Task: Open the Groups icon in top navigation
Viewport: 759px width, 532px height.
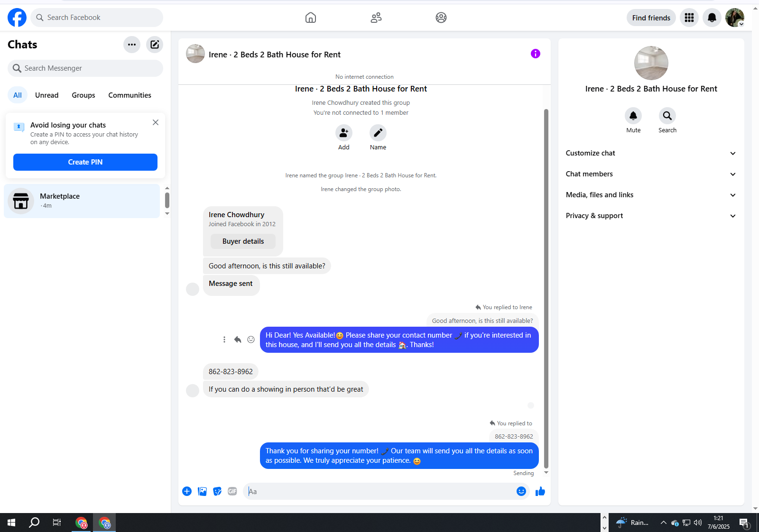Action: point(441,18)
